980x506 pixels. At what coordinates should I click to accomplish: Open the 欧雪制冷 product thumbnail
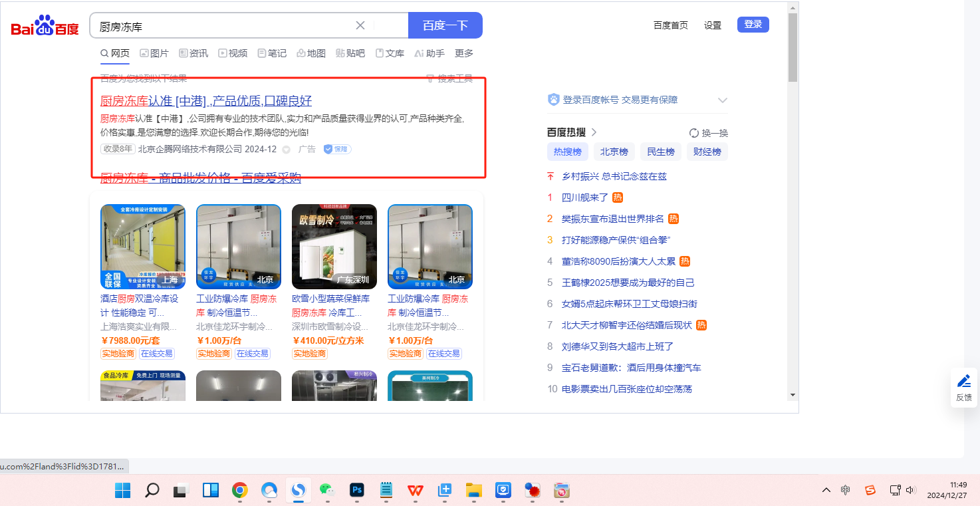(334, 247)
